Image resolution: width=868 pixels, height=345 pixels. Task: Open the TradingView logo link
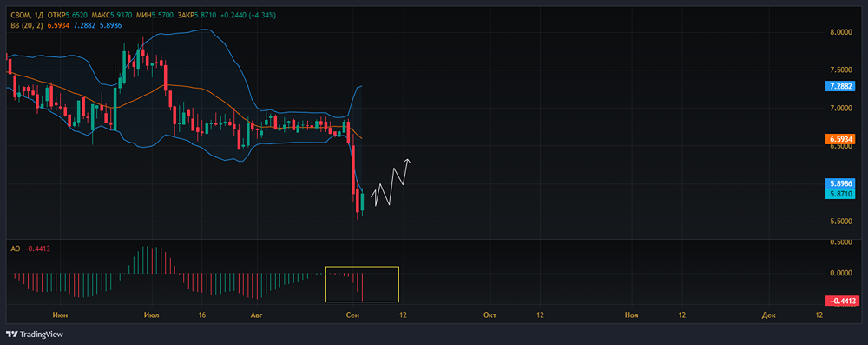coord(35,335)
